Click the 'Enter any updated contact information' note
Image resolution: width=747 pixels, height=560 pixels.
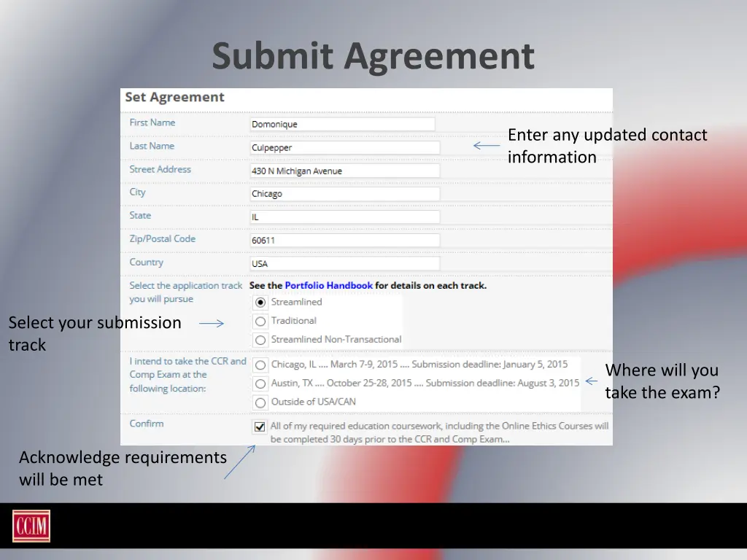tap(608, 146)
